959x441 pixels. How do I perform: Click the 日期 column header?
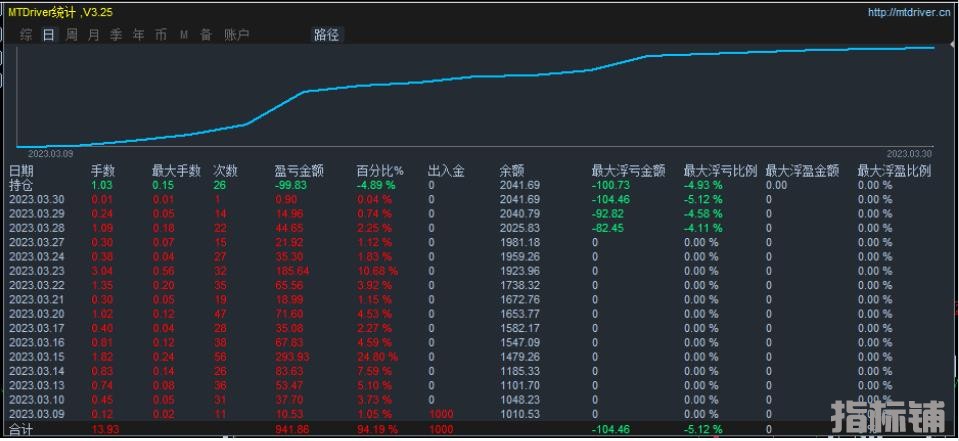click(x=22, y=171)
